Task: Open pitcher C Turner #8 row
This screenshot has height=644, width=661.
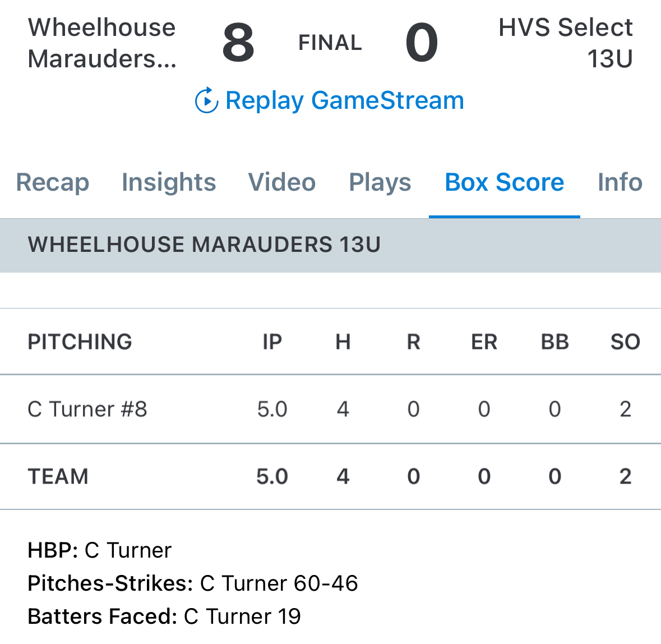Action: pos(87,410)
